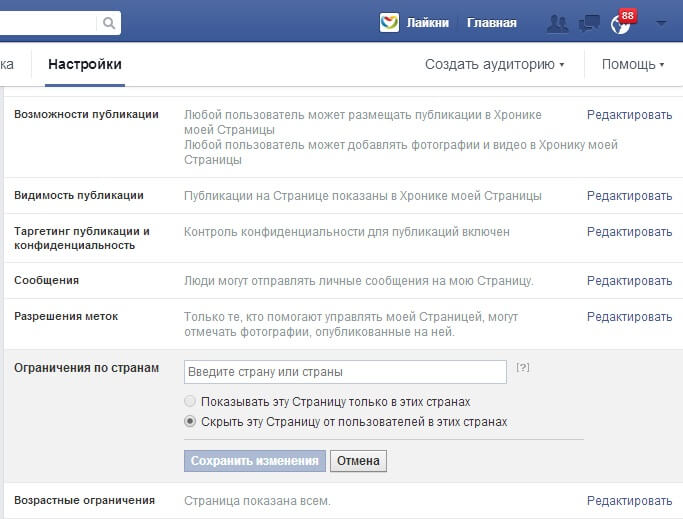Click the search magnifier icon

point(108,22)
